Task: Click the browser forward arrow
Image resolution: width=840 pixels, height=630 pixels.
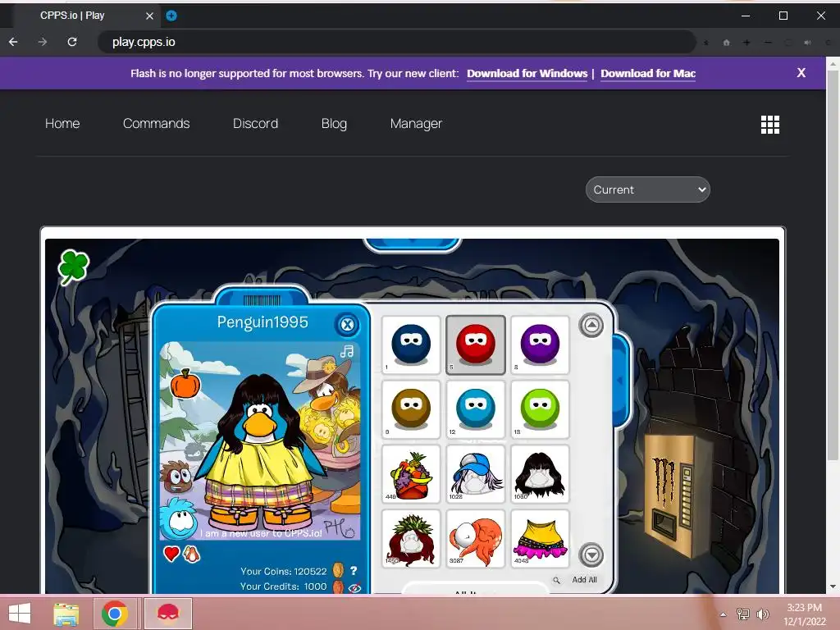Action: tap(43, 42)
